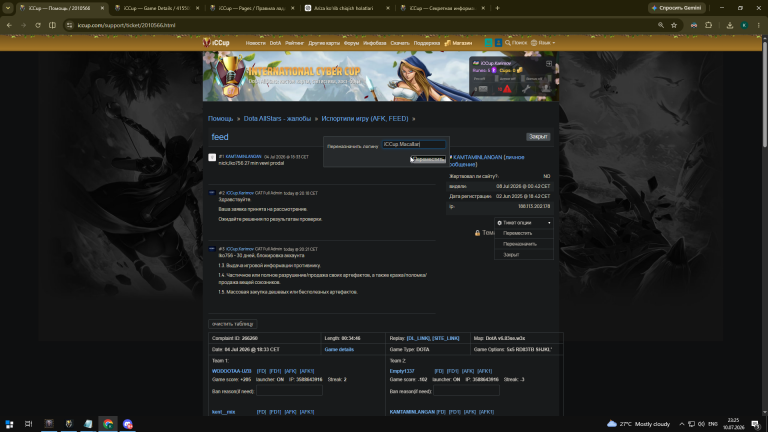This screenshot has width=768, height=432.
Task: Click [FD] next to WODOOTAA-UZB
Action: tap(261, 371)
